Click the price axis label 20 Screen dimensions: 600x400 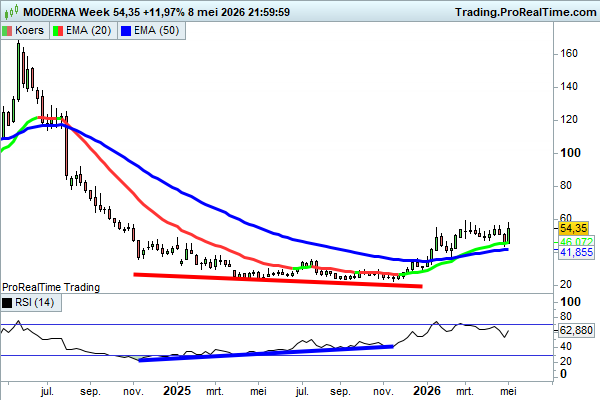(x=566, y=284)
